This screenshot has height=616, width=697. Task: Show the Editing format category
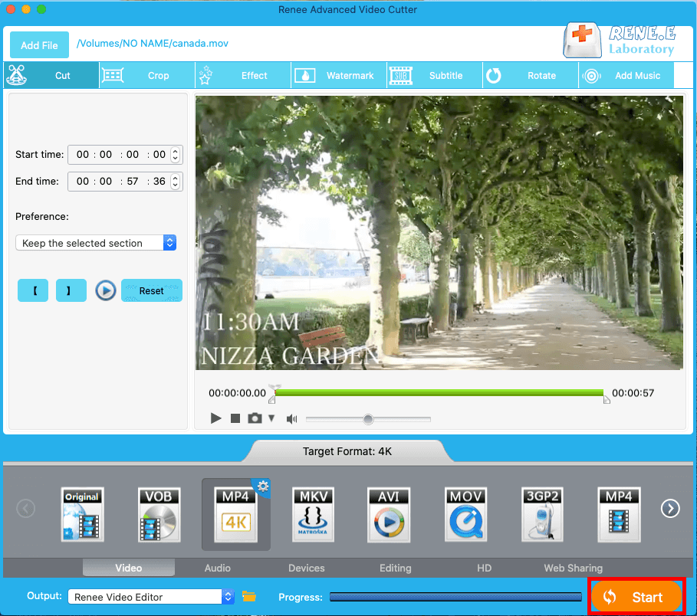pyautogui.click(x=395, y=568)
